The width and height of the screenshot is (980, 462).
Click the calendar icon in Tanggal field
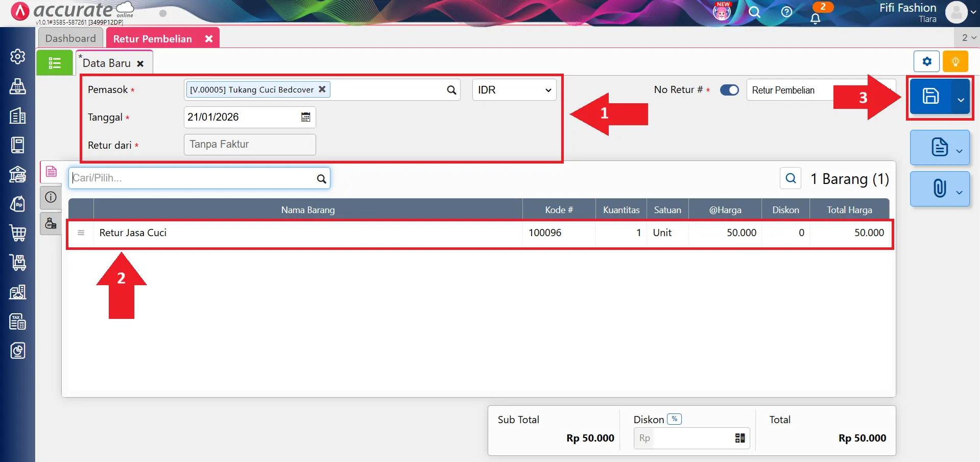pyautogui.click(x=305, y=117)
